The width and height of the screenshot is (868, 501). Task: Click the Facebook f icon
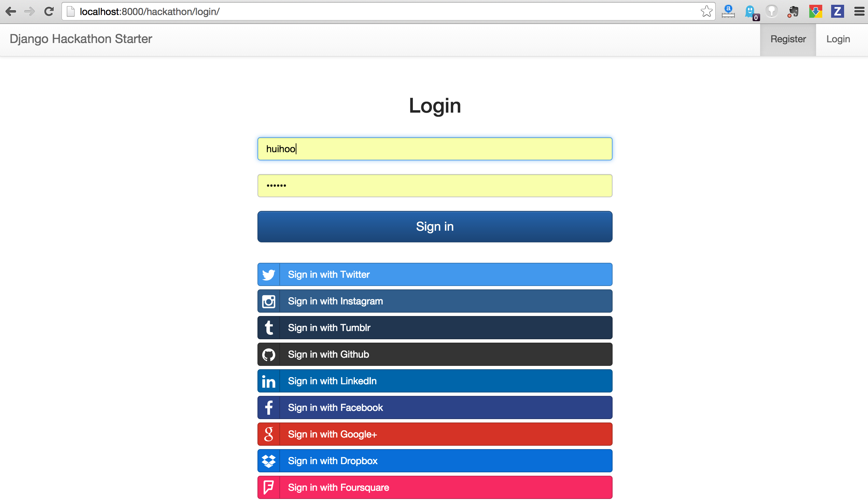268,407
